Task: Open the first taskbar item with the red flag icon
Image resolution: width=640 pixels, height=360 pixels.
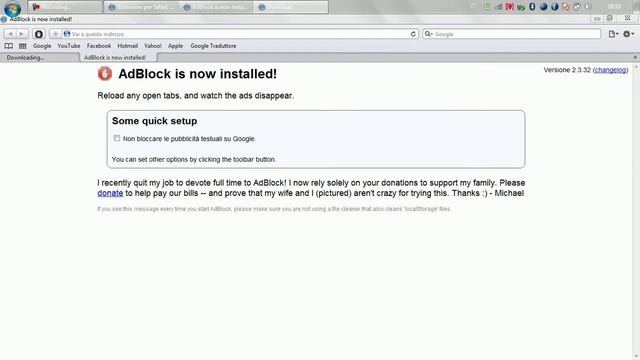Action: [65, 7]
